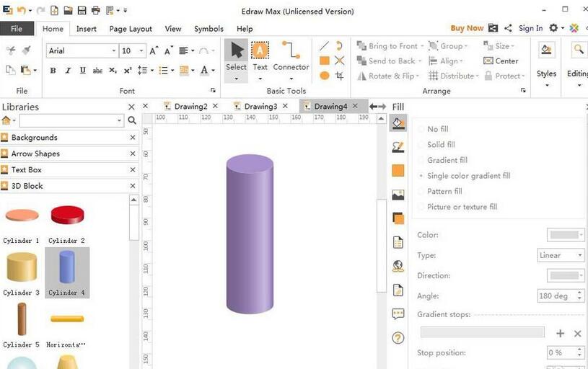Open the Symbols ribbon tab
The width and height of the screenshot is (588, 369).
point(209,29)
